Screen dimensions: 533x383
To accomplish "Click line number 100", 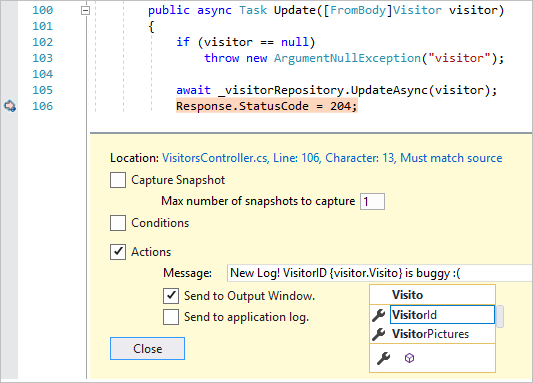I will (42, 10).
